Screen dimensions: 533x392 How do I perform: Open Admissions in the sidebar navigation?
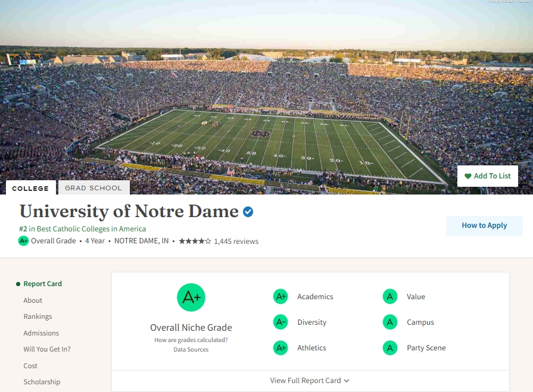coord(41,333)
